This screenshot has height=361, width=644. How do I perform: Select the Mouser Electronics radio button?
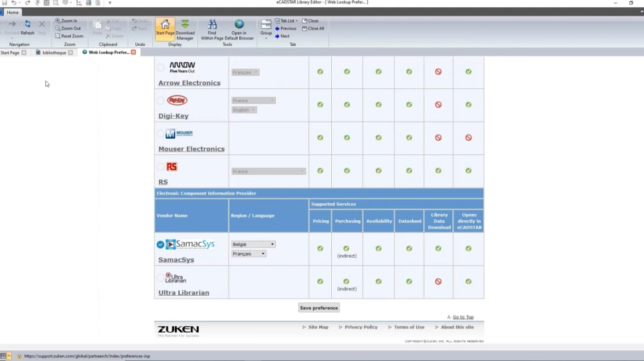[161, 134]
